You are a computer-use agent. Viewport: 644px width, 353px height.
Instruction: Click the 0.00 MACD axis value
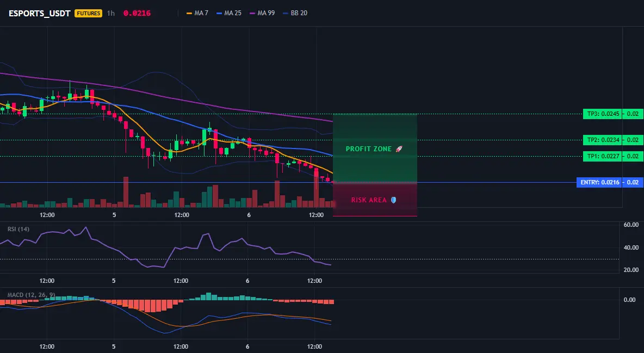[x=630, y=300]
